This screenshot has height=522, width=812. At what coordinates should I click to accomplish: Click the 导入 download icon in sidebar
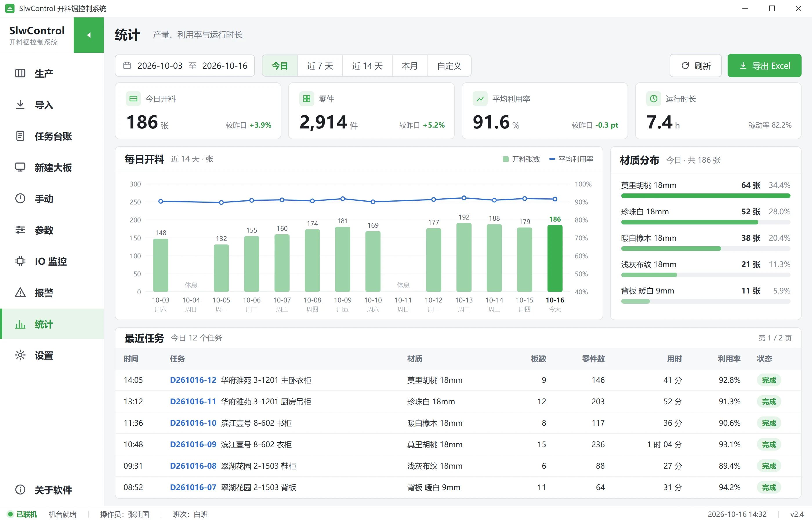click(20, 104)
